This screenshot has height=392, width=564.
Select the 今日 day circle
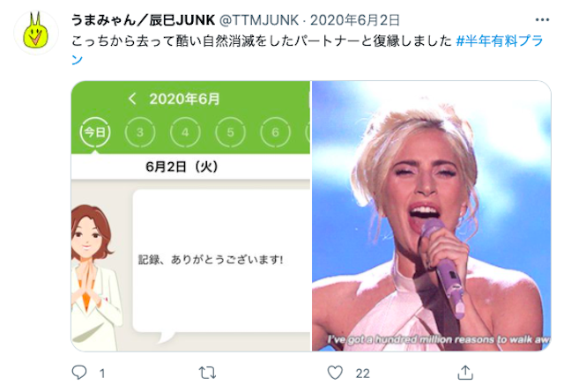click(95, 132)
